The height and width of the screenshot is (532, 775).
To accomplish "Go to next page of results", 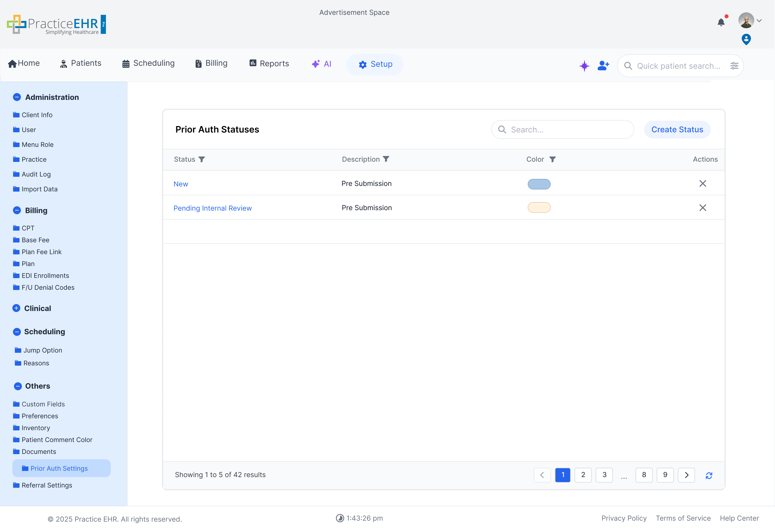I will coord(686,475).
